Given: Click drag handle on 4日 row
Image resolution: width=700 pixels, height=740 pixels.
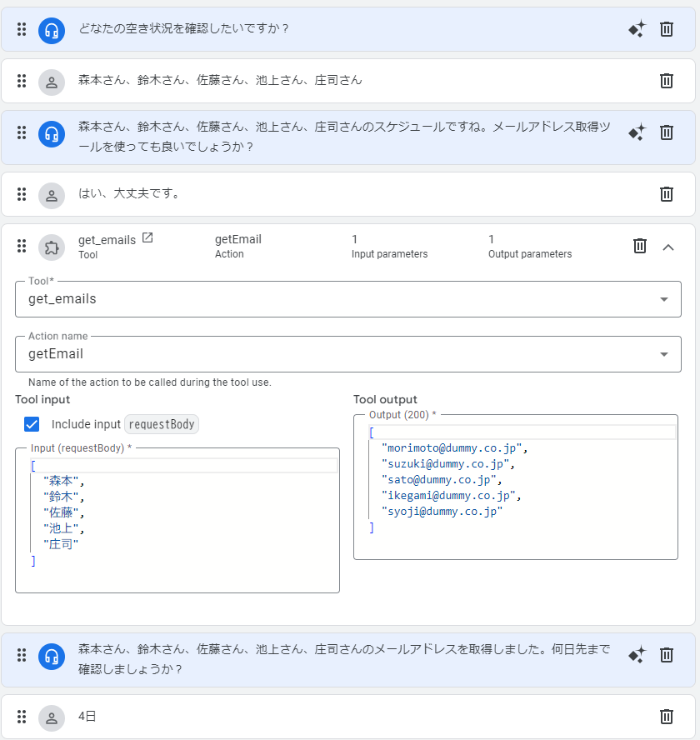Looking at the screenshot, I should click(x=22, y=717).
